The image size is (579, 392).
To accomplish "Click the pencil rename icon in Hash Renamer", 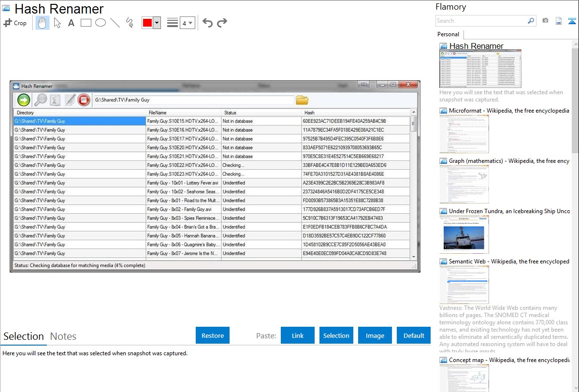I will click(70, 100).
